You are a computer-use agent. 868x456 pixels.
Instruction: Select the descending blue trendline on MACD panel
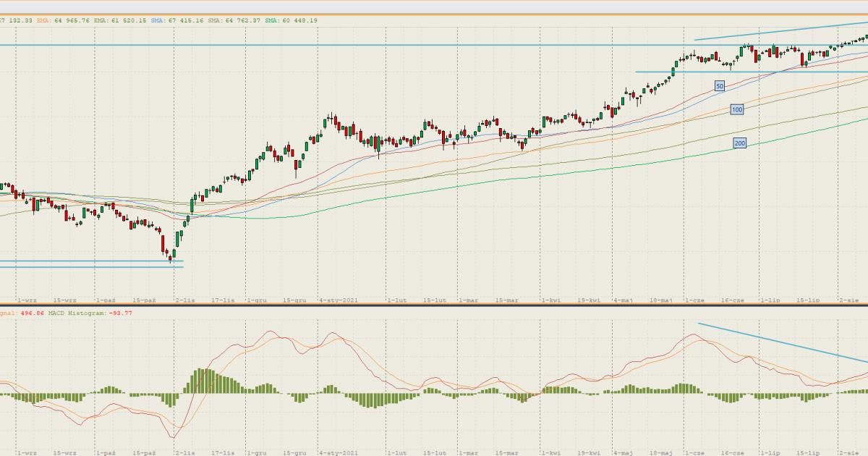(x=781, y=342)
